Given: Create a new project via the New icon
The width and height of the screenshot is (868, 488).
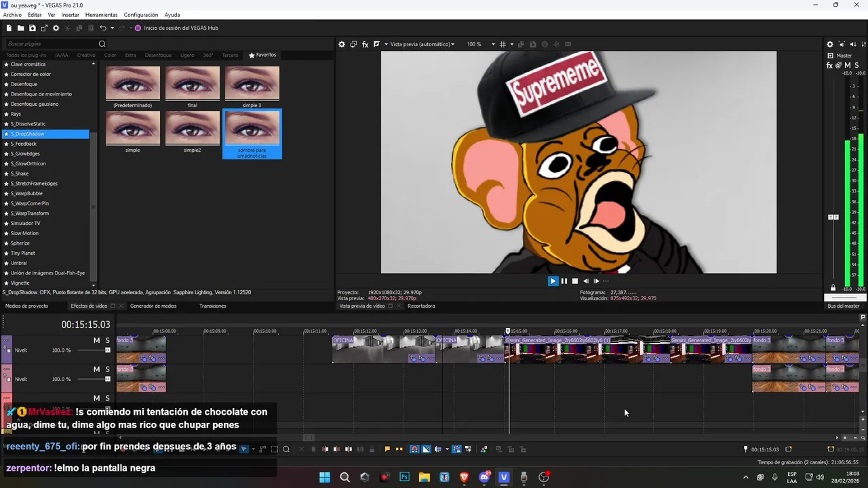Looking at the screenshot, I should point(9,28).
